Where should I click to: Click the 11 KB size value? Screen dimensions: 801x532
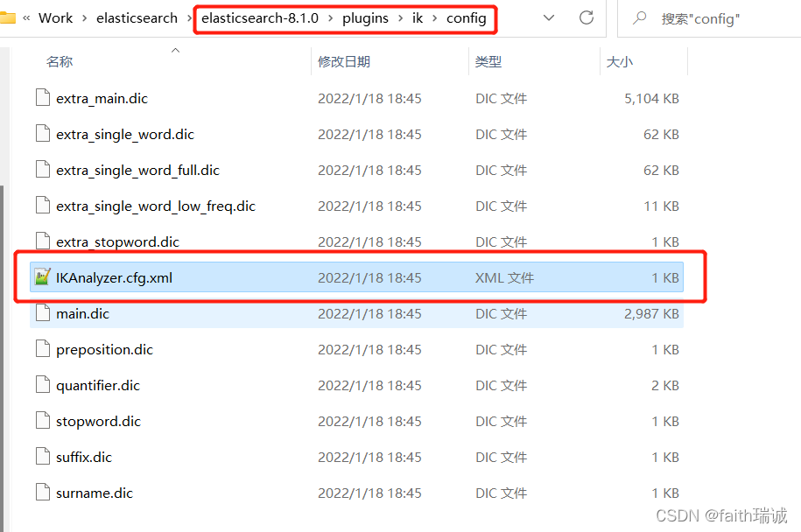point(662,206)
